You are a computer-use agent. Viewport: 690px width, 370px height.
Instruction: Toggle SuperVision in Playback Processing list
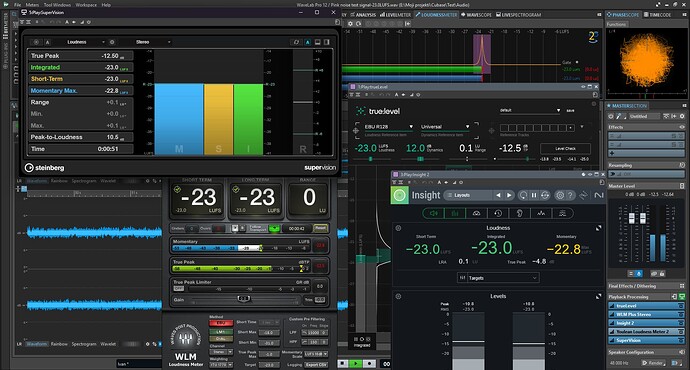(x=646, y=341)
